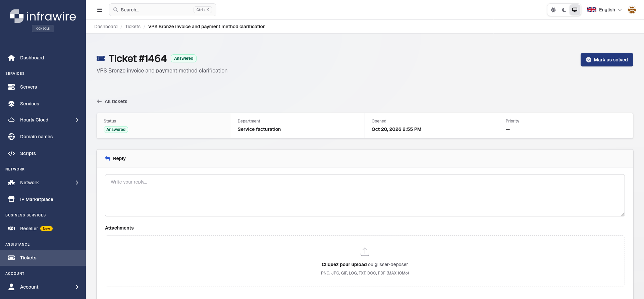644x299 pixels.
Task: Click the Account person icon
Action: tap(11, 287)
